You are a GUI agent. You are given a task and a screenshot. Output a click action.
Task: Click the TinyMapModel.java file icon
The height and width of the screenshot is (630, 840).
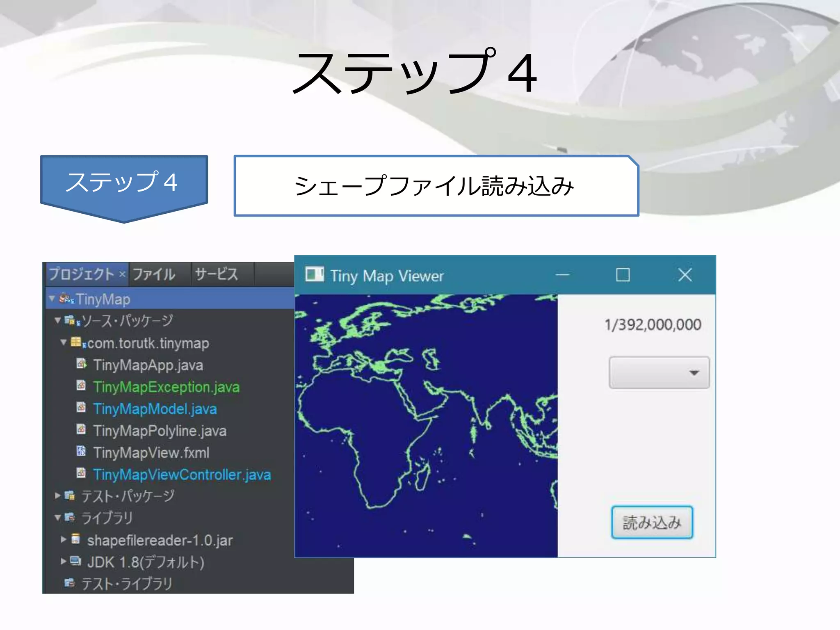pyautogui.click(x=81, y=407)
